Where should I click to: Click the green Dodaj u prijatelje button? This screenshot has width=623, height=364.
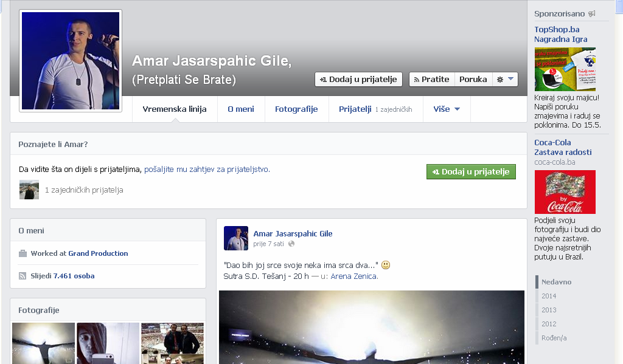[471, 172]
